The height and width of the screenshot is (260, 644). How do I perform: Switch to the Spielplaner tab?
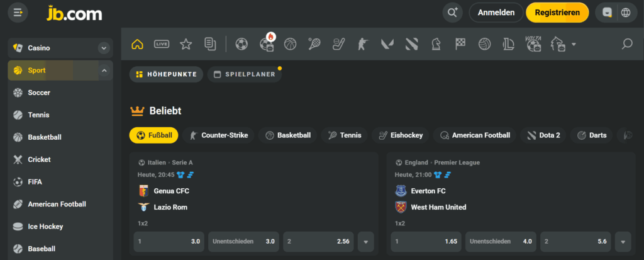pyautogui.click(x=245, y=74)
